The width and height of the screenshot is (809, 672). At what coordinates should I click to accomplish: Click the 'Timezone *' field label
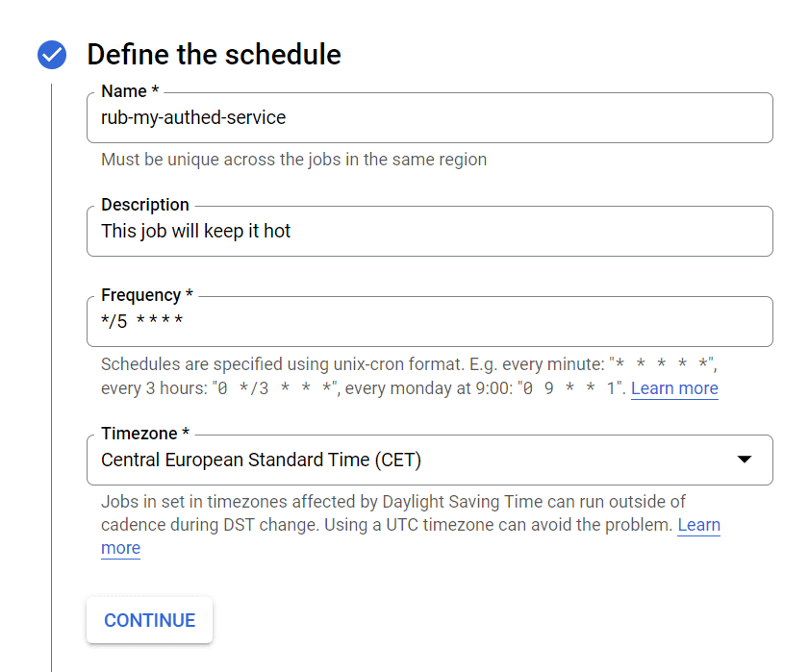[145, 434]
